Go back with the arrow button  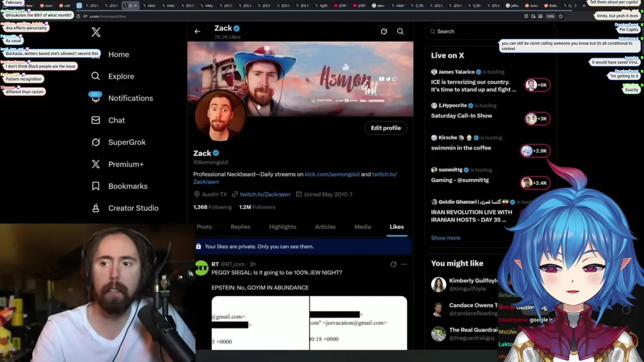pyautogui.click(x=197, y=31)
